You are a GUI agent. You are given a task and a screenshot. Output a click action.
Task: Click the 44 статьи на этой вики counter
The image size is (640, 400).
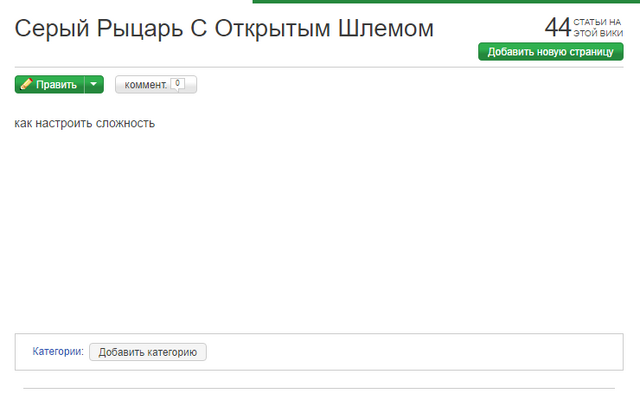584,27
